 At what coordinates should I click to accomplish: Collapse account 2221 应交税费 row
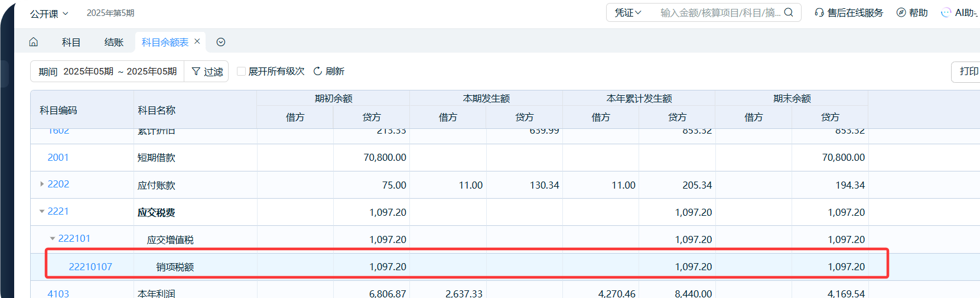(x=42, y=212)
